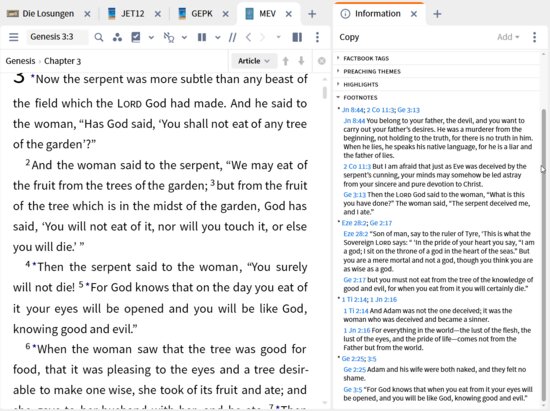The width and height of the screenshot is (550, 411).
Task: Open the Ge 2:17 header link
Action: click(381, 223)
